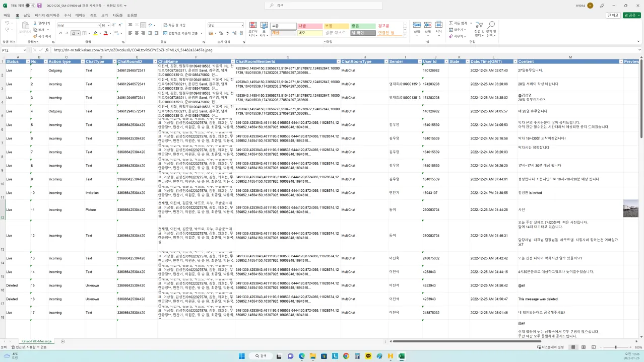Open the Windows Start menu

241,356
